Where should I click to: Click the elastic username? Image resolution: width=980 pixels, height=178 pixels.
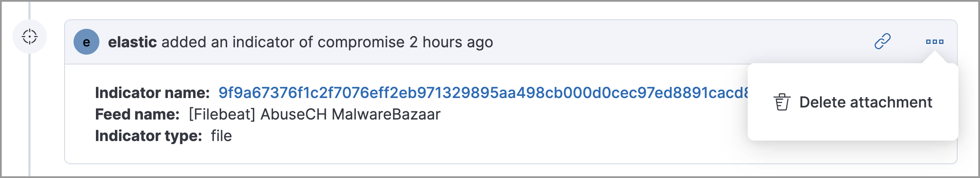(x=132, y=42)
